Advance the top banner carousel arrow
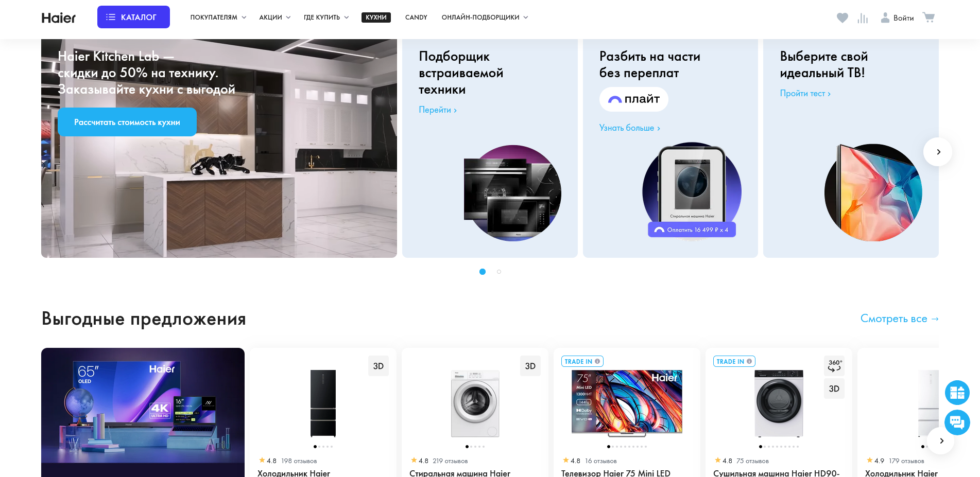 pos(938,152)
